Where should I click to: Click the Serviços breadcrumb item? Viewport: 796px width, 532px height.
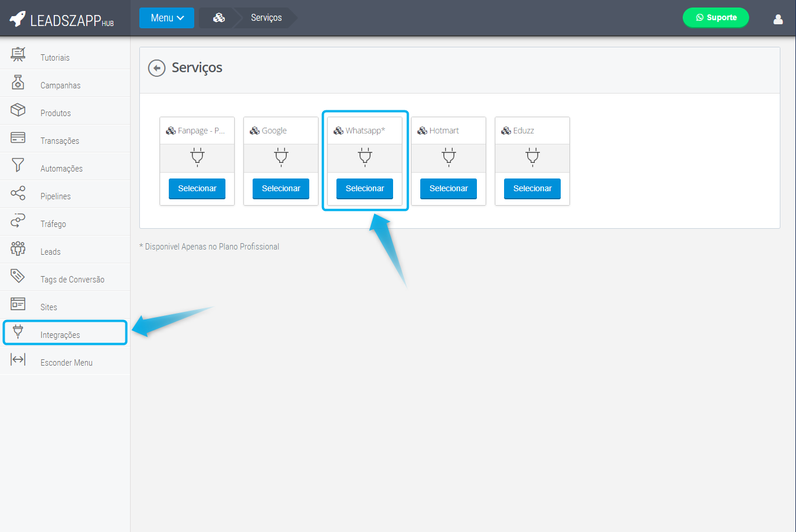pos(266,18)
